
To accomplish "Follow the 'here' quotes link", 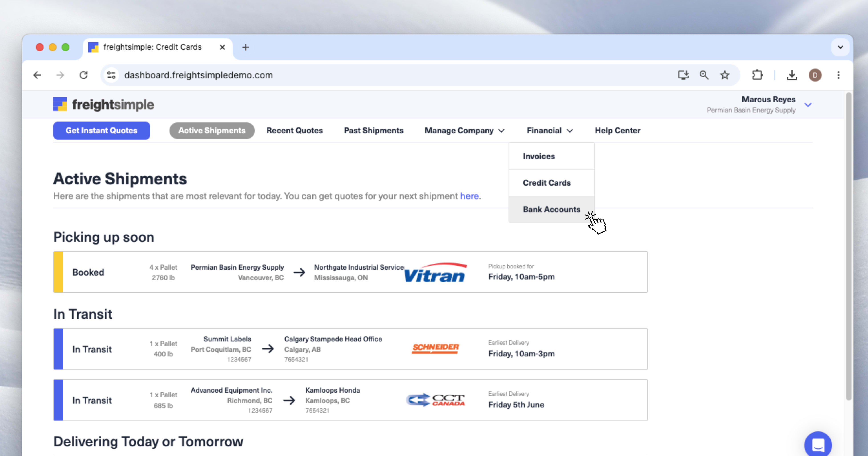I will [469, 196].
